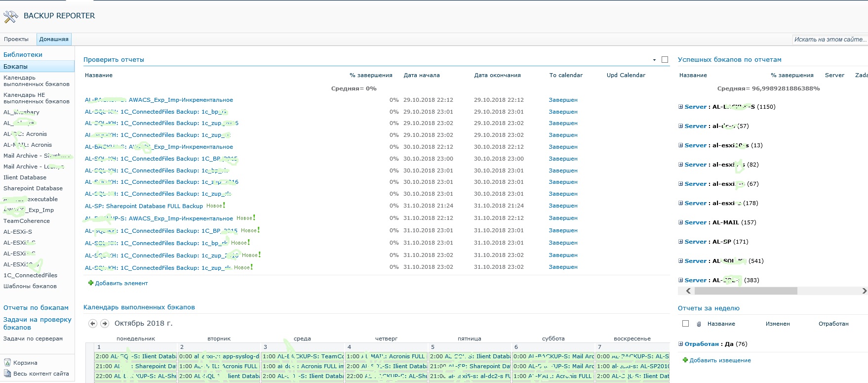Click the green plus icon beside Добавить элемент

[91, 283]
